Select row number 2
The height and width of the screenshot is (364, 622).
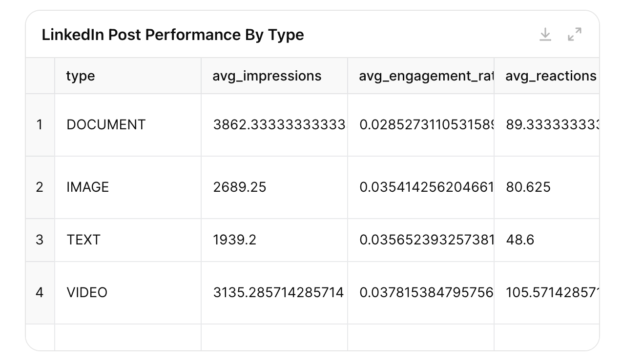tap(40, 187)
